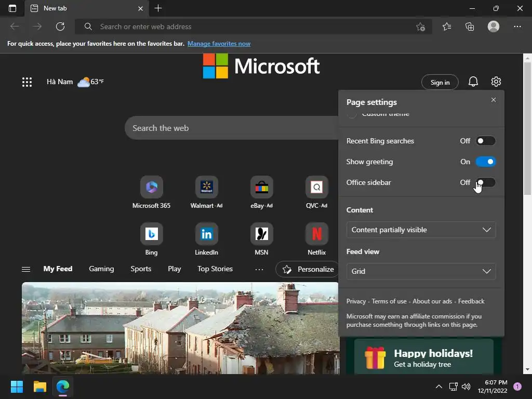Open Edge Settings and more menu
532x399 pixels.
(x=517, y=26)
